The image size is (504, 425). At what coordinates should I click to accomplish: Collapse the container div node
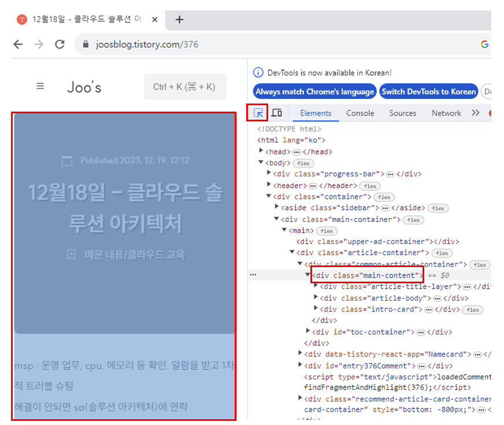pos(269,196)
